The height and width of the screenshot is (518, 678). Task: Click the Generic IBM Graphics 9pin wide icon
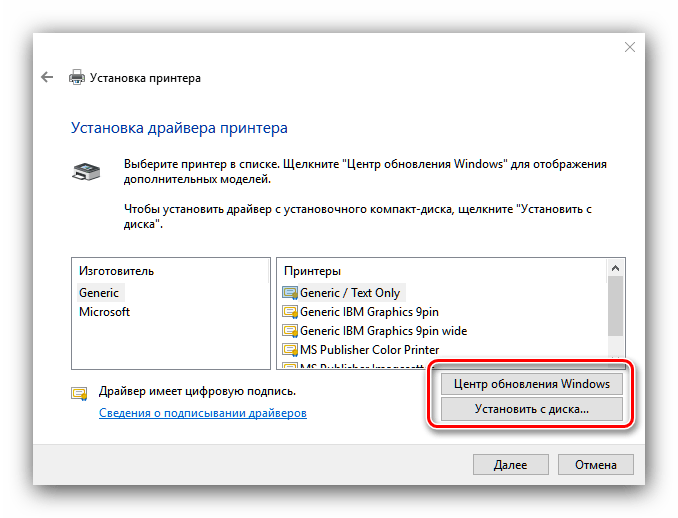click(290, 331)
